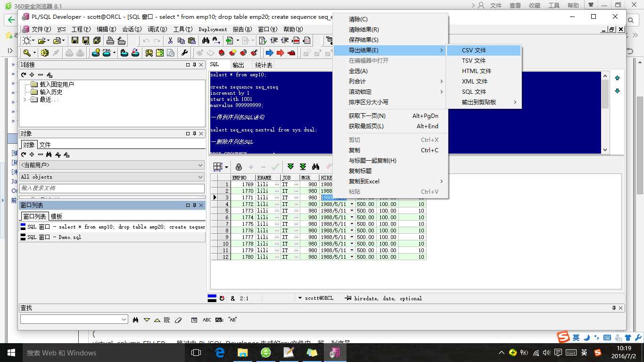Click the Fetch next page green arrows icon
This screenshot has height=362, width=644.
[x=291, y=167]
